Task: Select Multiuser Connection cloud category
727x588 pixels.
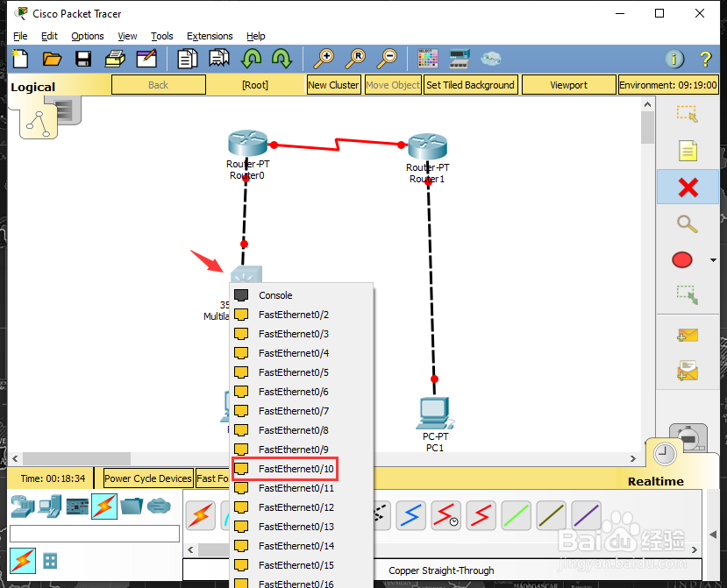Action: pos(159,506)
